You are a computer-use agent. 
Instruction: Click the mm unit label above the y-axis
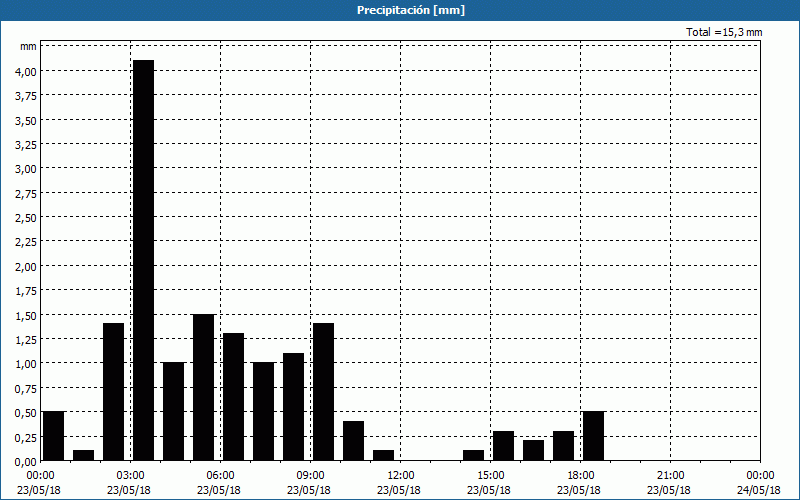pyautogui.click(x=28, y=46)
